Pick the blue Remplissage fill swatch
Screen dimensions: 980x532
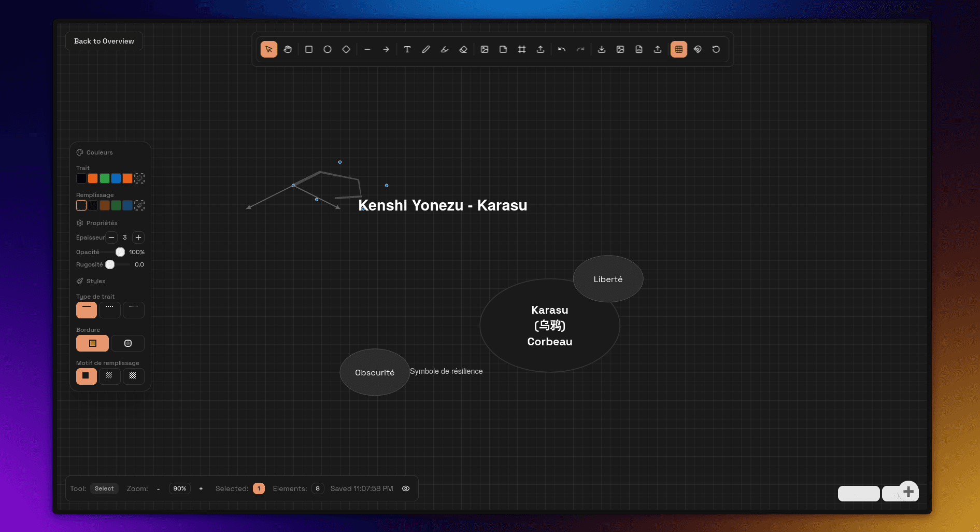tap(127, 205)
